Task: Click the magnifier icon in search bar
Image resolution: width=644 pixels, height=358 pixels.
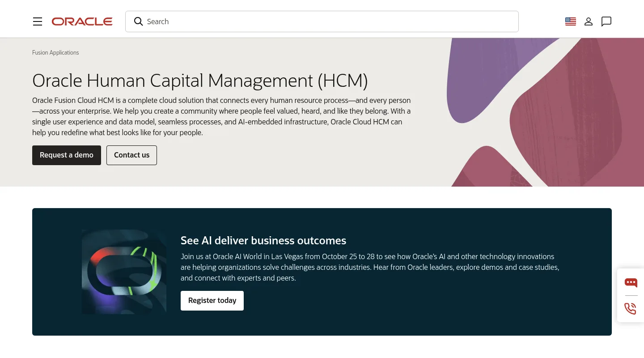Action: 139,21
